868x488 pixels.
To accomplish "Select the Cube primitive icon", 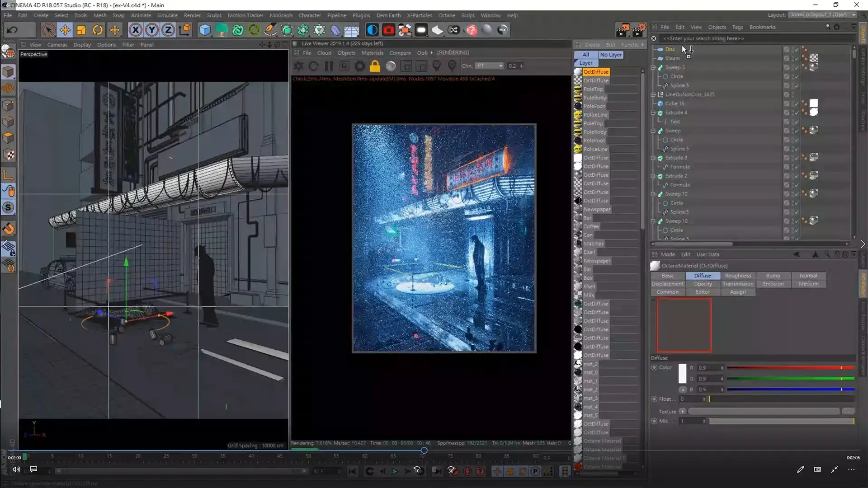I will pos(205,30).
